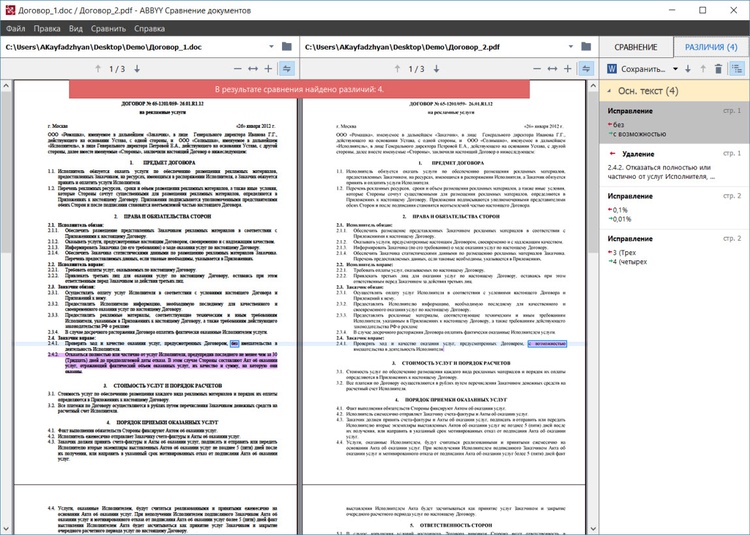Delete the selected difference via trash icon
This screenshot has height=535, width=750.
click(x=718, y=69)
